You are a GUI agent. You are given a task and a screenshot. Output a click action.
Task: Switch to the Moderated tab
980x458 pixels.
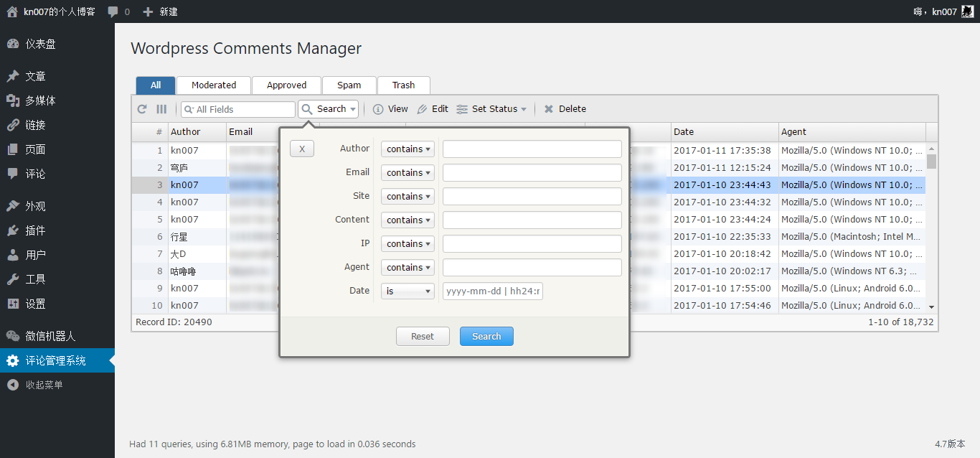pos(214,85)
